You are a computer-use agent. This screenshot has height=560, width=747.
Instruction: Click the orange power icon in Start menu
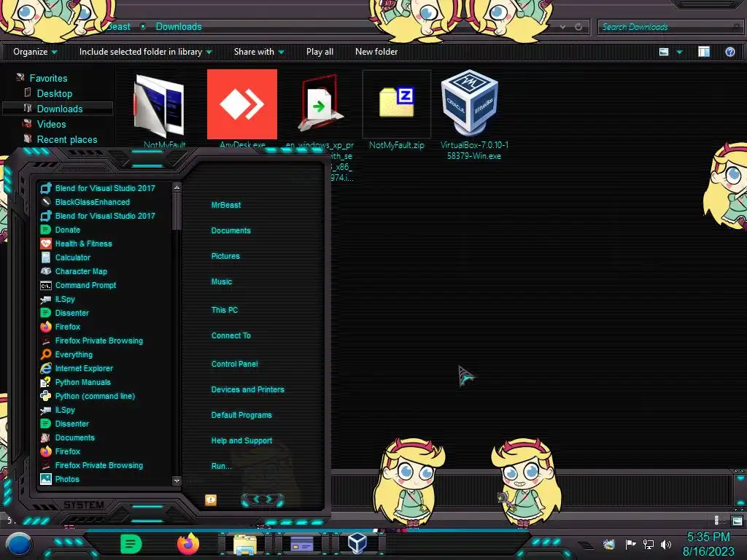211,499
